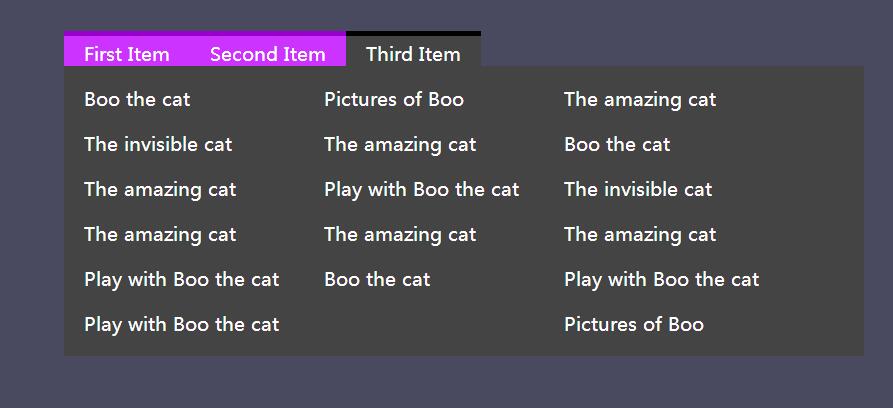Open "The invisible cat" link in first column
Image resolution: width=893 pixels, height=408 pixels.
[x=158, y=144]
